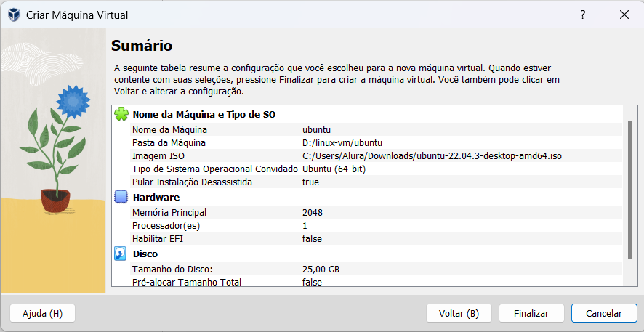Click the question mark help button in the title bar
Screen dimensions: 644x332
[x=582, y=15]
